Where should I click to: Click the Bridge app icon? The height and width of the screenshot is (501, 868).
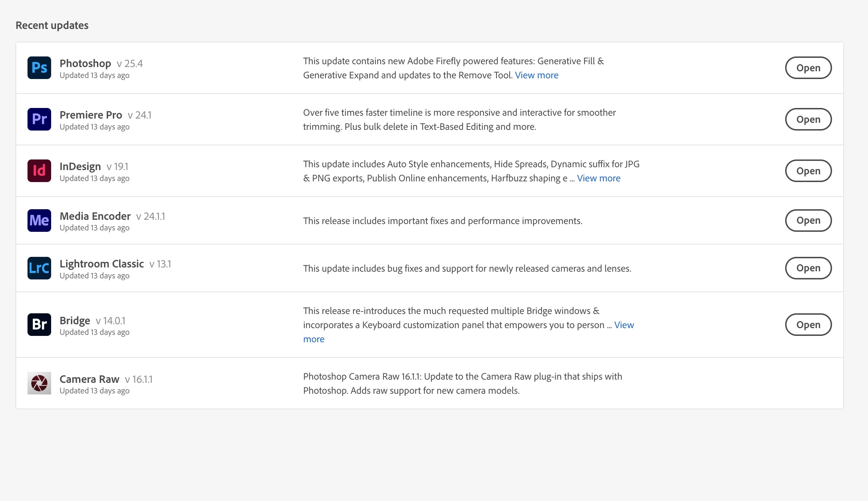pos(39,325)
